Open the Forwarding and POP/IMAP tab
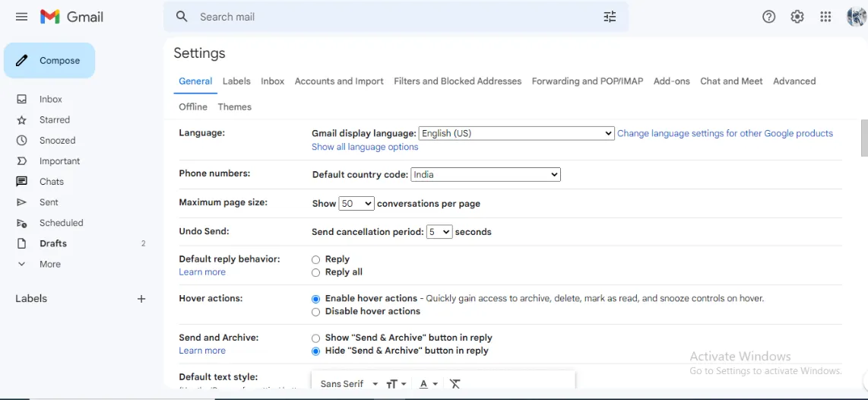The width and height of the screenshot is (868, 400). (587, 81)
